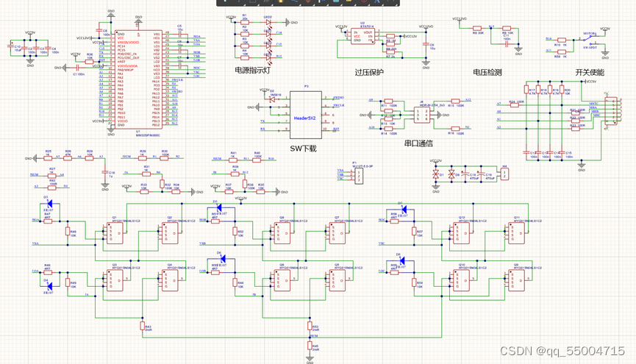The height and width of the screenshot is (364, 636).
Task: Click the SW下载 section label
Action: click(303, 149)
